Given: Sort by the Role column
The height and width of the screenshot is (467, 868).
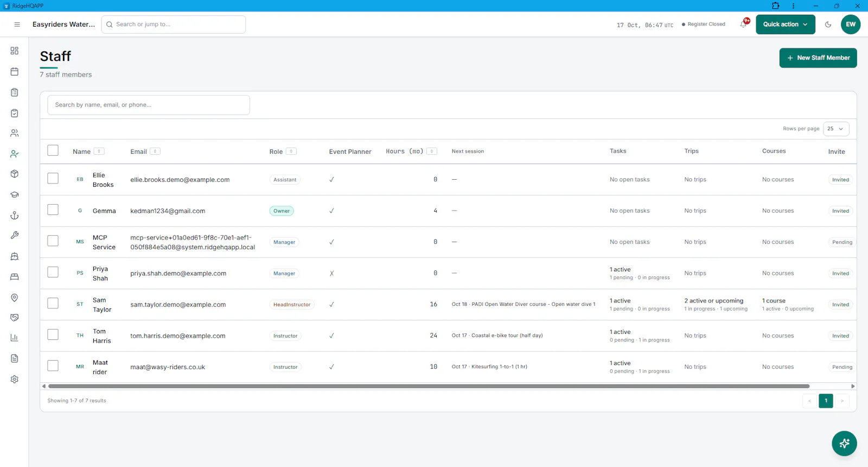Looking at the screenshot, I should (x=291, y=152).
